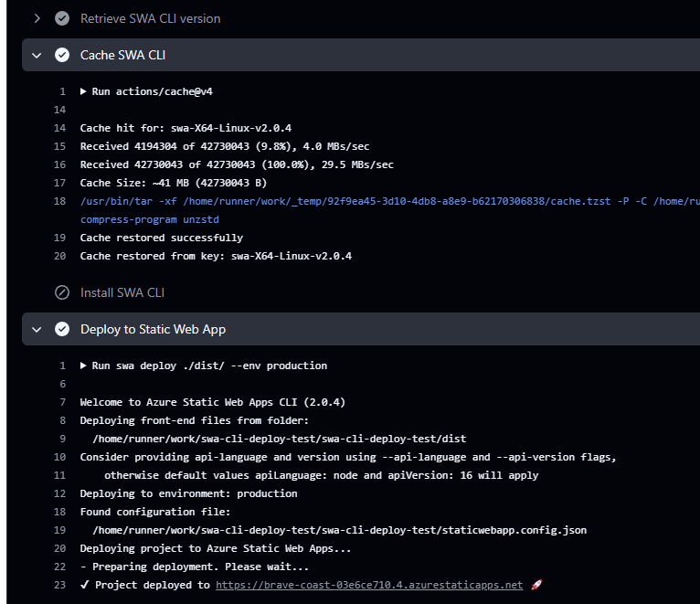
Task: Expand the Retrieve SWA CLI version step
Action: tap(37, 18)
